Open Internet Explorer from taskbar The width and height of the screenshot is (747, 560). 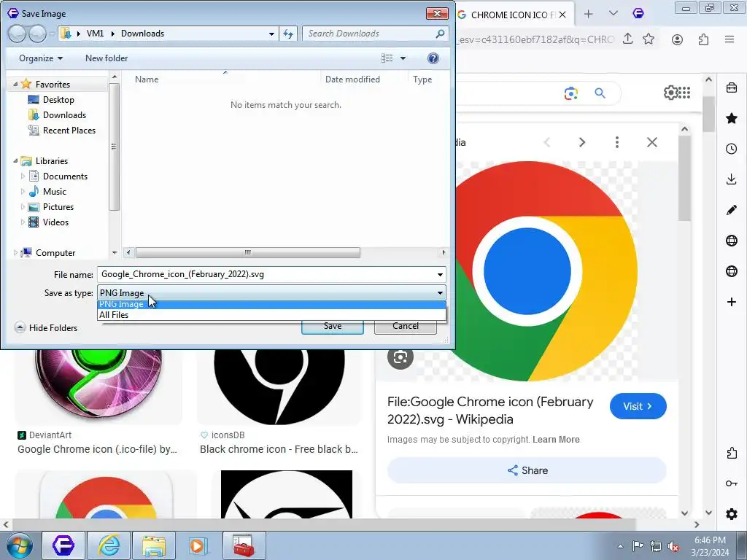109,545
